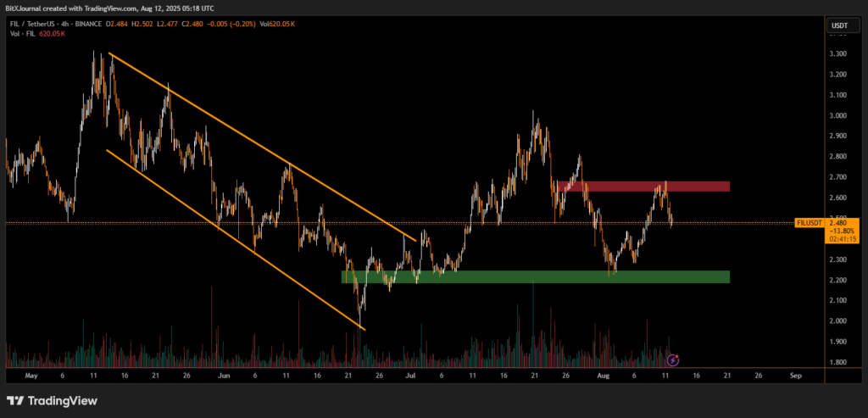
Task: Click the Jul label on time axis
Action: tap(410, 374)
